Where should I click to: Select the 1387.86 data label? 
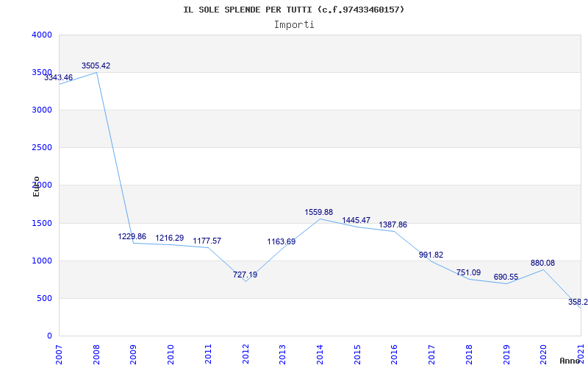click(393, 225)
